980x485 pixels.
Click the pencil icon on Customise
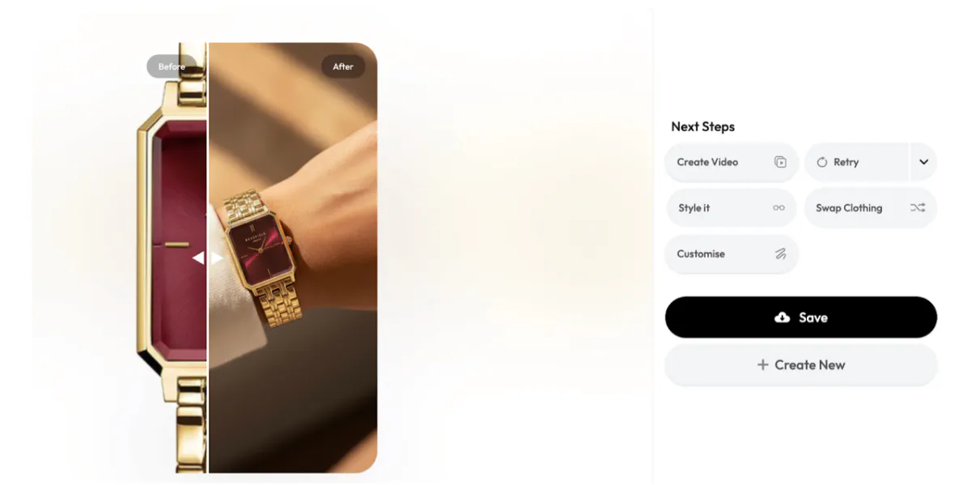pos(780,253)
